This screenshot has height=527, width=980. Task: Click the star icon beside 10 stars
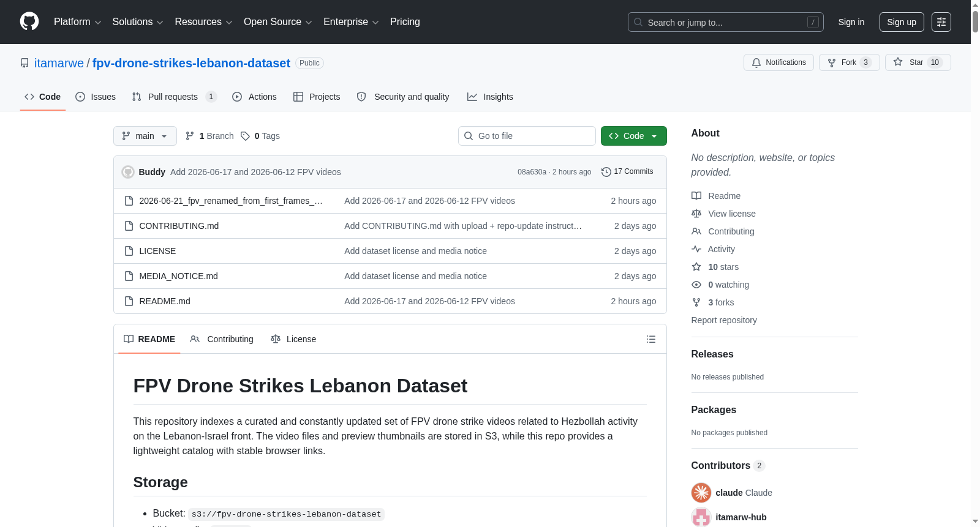click(696, 267)
